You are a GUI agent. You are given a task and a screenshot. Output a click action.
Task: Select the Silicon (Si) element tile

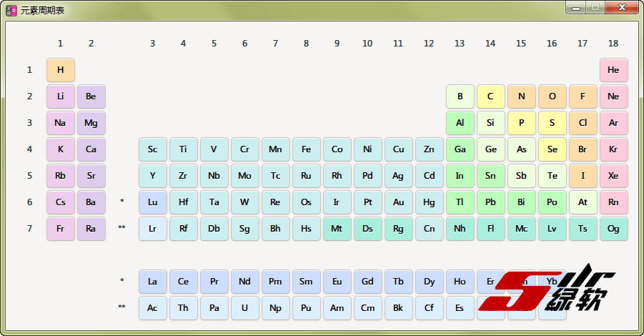(x=490, y=123)
